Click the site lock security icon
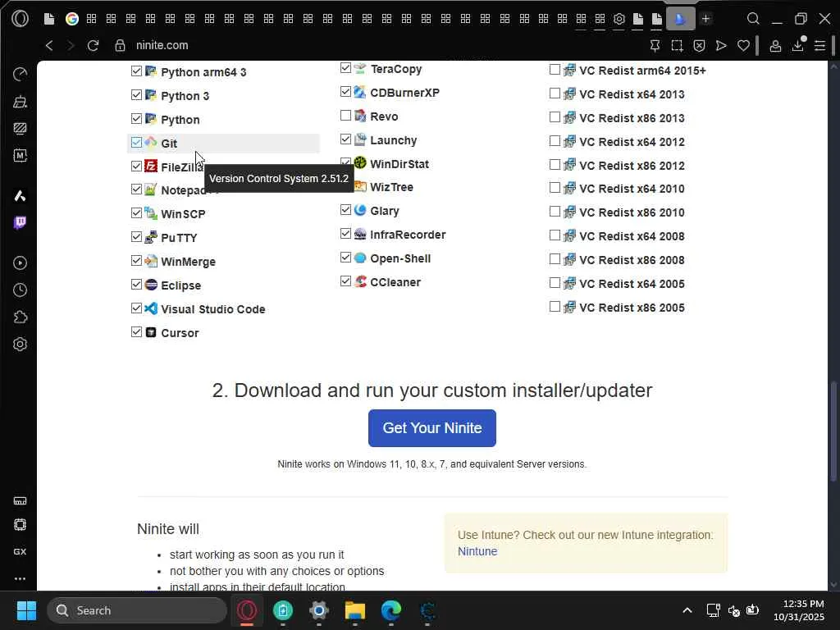 120,46
